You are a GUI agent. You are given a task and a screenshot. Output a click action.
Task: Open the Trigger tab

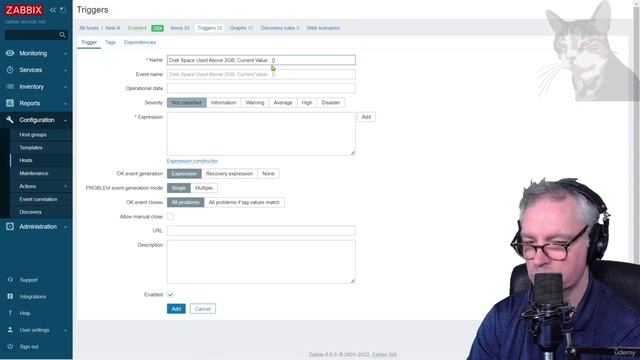[89, 42]
